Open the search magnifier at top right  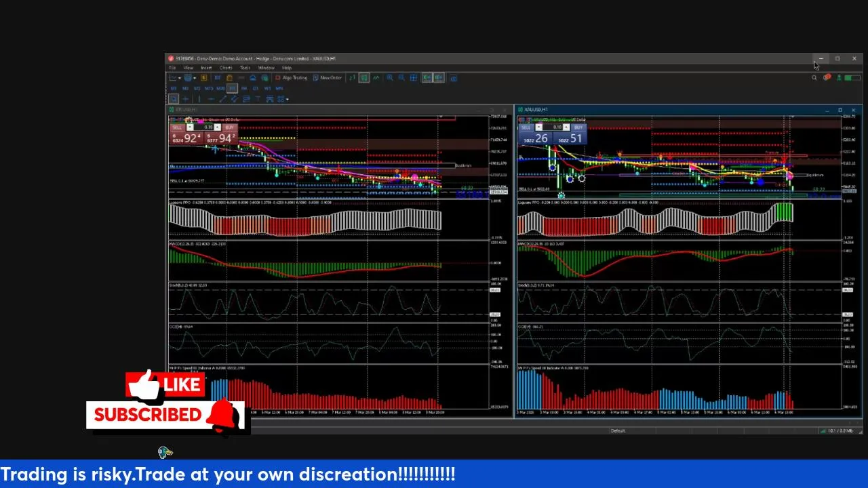(814, 78)
